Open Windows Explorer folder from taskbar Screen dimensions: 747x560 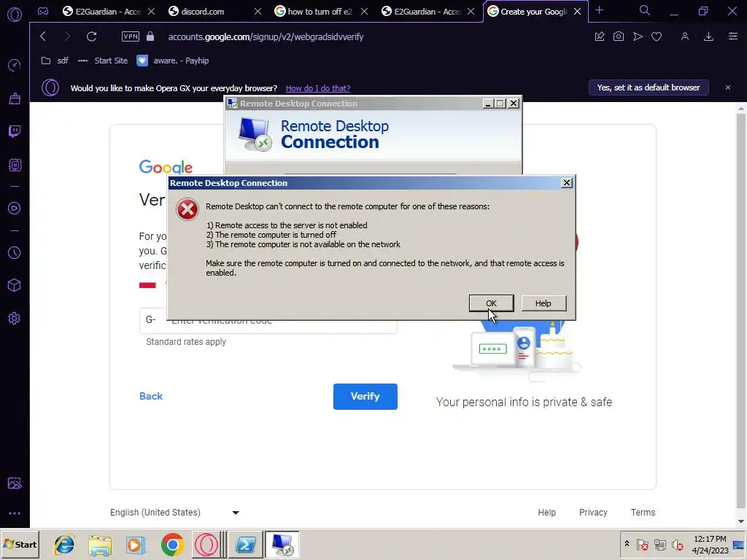point(100,545)
